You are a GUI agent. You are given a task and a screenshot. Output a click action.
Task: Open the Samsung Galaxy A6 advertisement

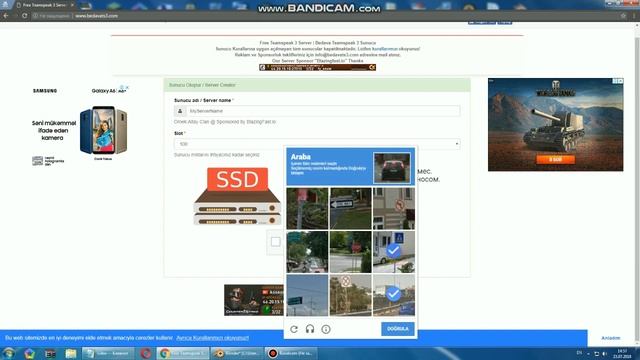tap(80, 124)
